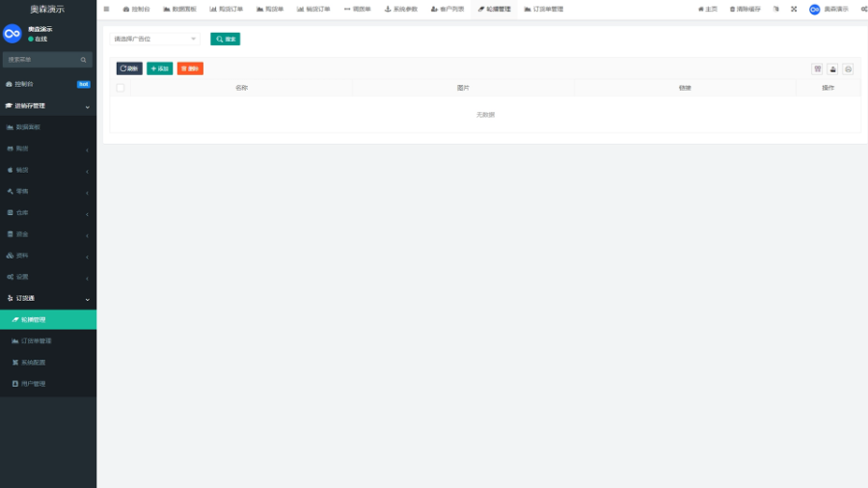Click the green 添加 add button
This screenshot has height=488, width=868.
pos(159,68)
